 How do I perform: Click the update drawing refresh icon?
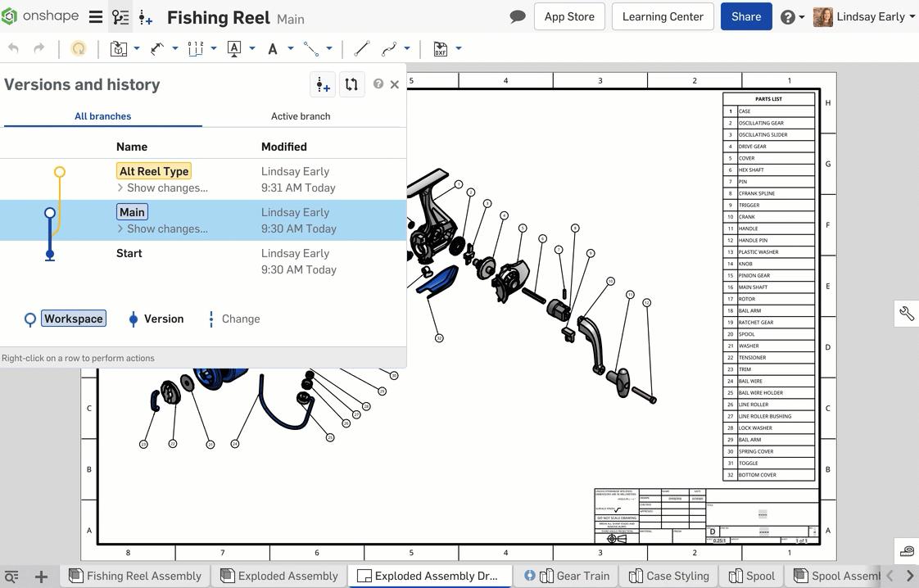tap(79, 48)
